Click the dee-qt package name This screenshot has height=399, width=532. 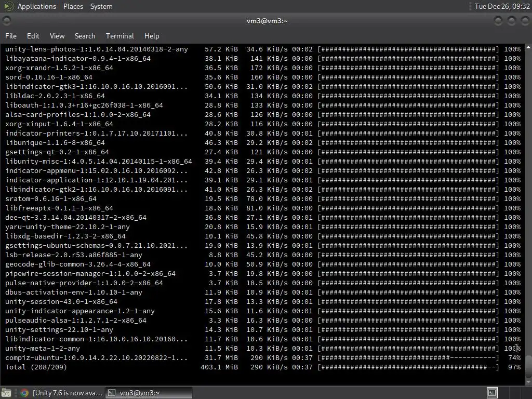pos(76,218)
